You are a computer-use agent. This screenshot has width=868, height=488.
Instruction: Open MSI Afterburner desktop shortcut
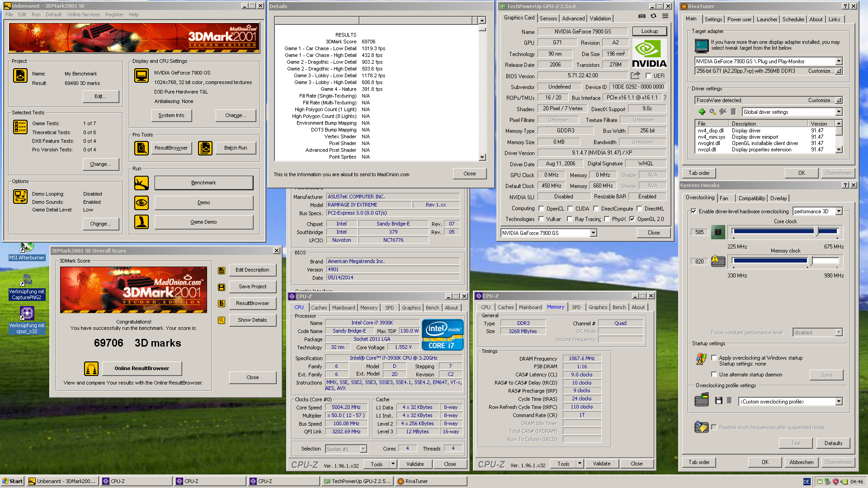point(27,252)
